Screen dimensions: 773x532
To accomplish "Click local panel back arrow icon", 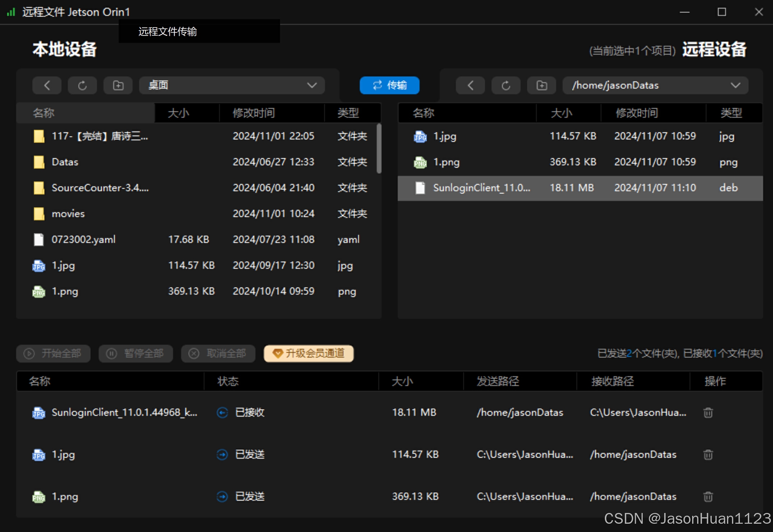I will pyautogui.click(x=47, y=85).
